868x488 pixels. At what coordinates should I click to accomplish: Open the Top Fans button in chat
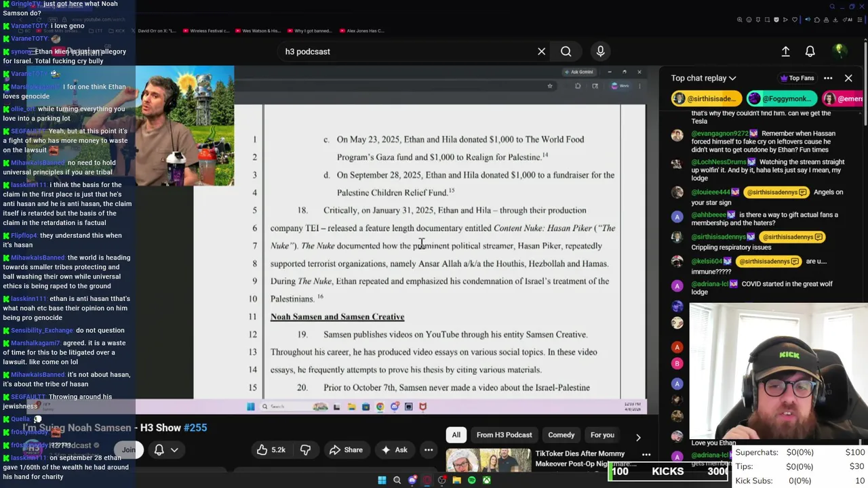coord(797,78)
